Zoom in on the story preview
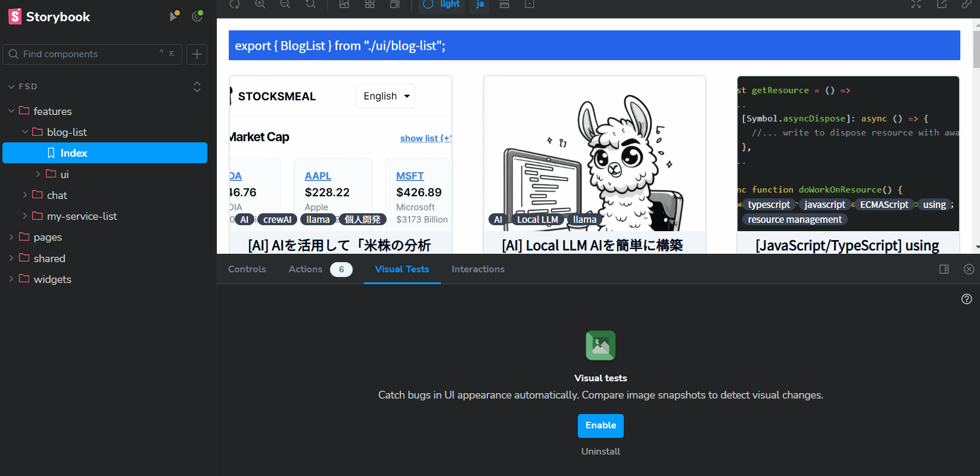 coord(260,4)
